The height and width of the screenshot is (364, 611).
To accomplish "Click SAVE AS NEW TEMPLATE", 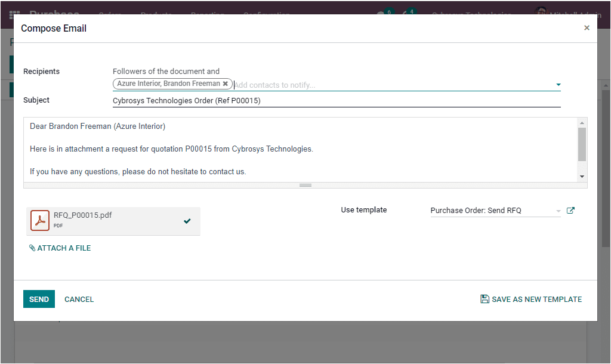I will click(x=536, y=299).
